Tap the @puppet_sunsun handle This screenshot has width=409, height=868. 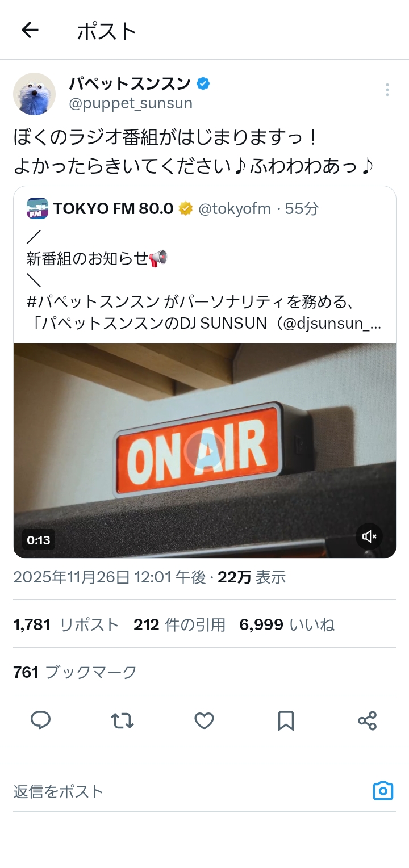(131, 103)
